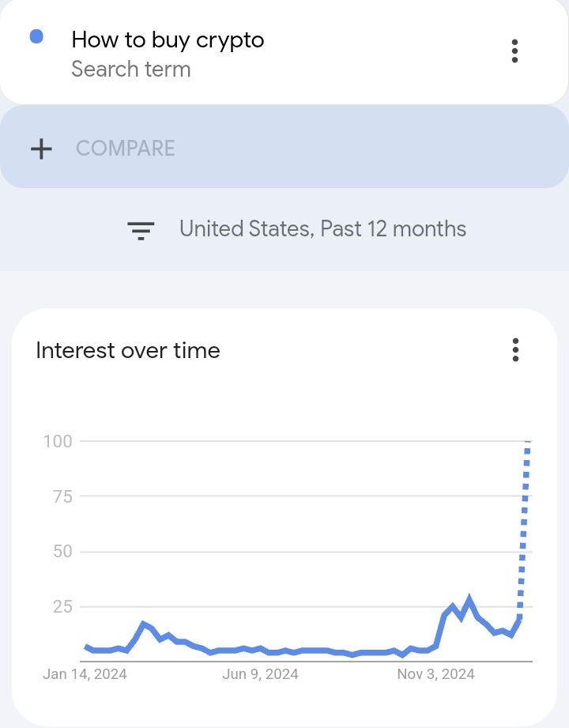569x728 pixels.
Task: Click the 75 gridline label
Action: [x=62, y=496]
